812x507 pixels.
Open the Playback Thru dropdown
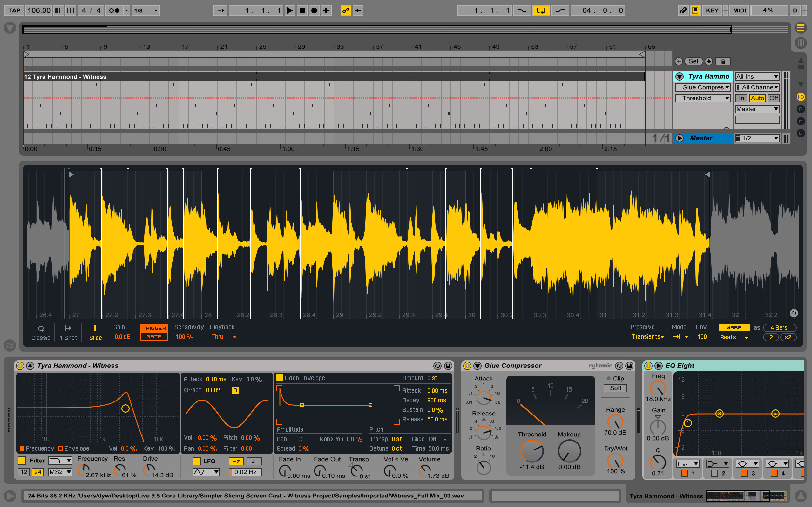pyautogui.click(x=224, y=337)
